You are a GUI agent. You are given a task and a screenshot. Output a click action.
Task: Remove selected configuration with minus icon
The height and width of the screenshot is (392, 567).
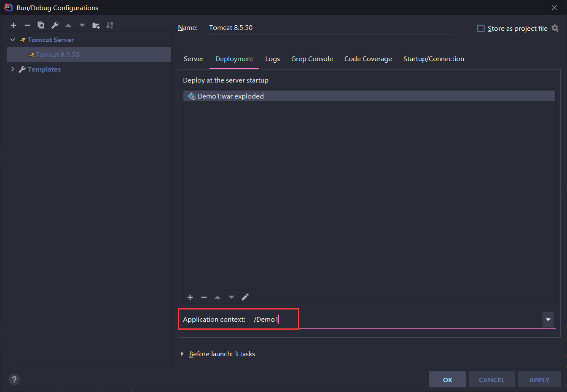point(27,25)
